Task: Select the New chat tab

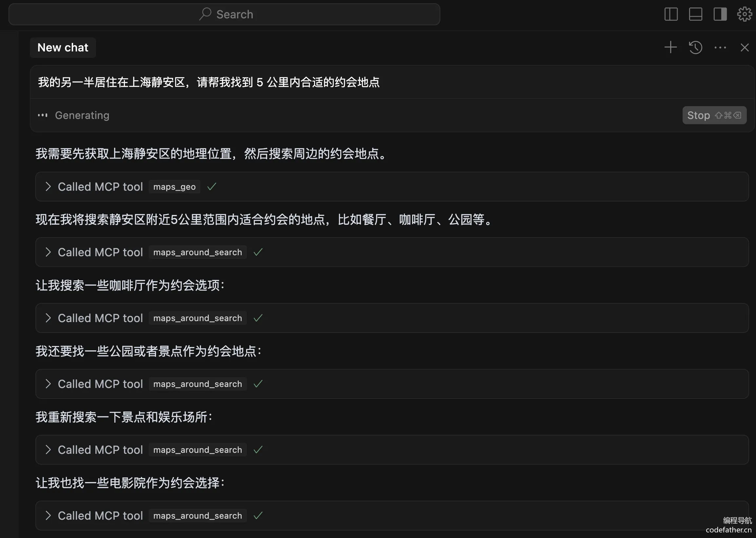Action: tap(63, 48)
